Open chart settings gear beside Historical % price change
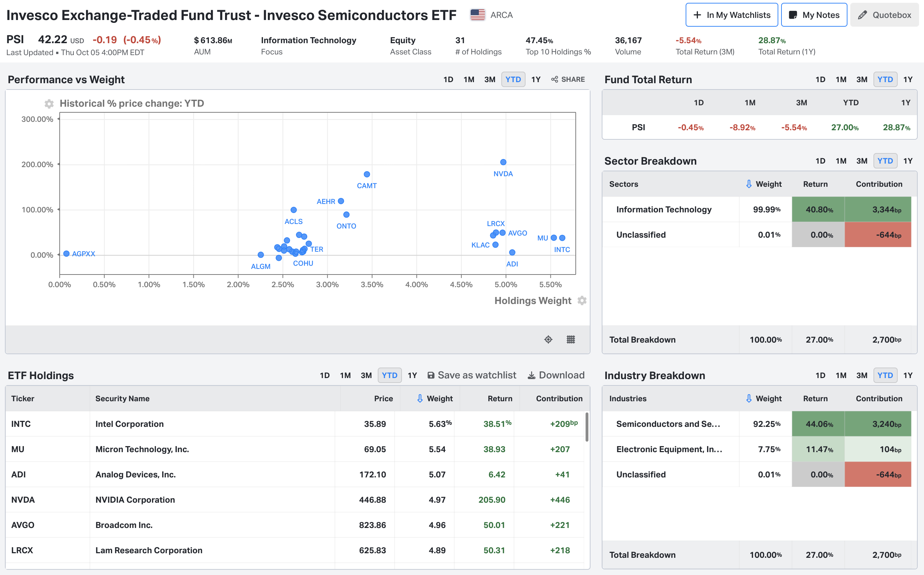 pyautogui.click(x=49, y=104)
